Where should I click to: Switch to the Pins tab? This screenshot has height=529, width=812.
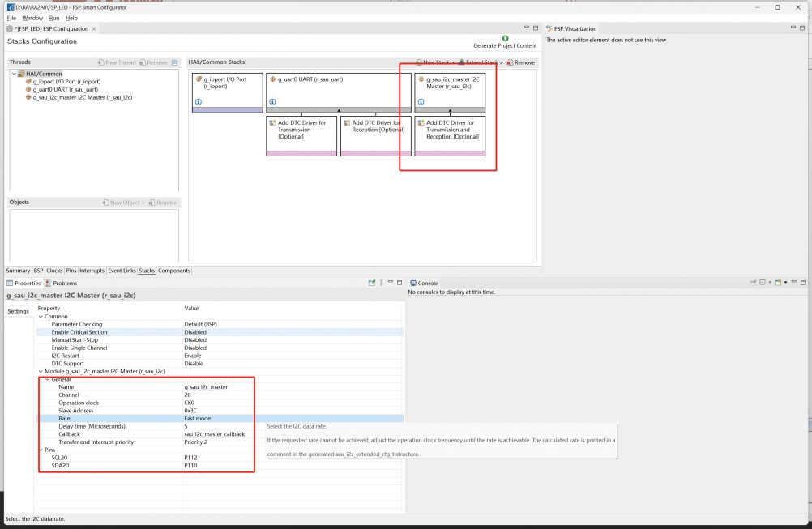tap(71, 271)
